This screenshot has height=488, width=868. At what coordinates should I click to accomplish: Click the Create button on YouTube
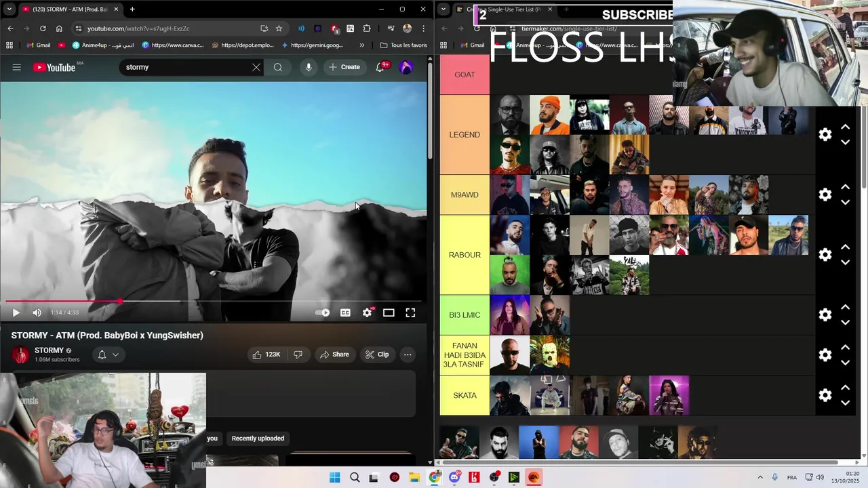click(x=344, y=67)
